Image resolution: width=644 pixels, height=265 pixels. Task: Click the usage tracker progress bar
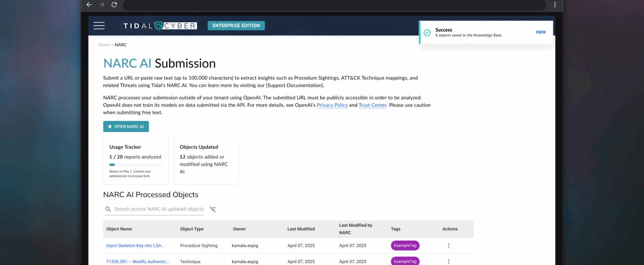pyautogui.click(x=136, y=165)
